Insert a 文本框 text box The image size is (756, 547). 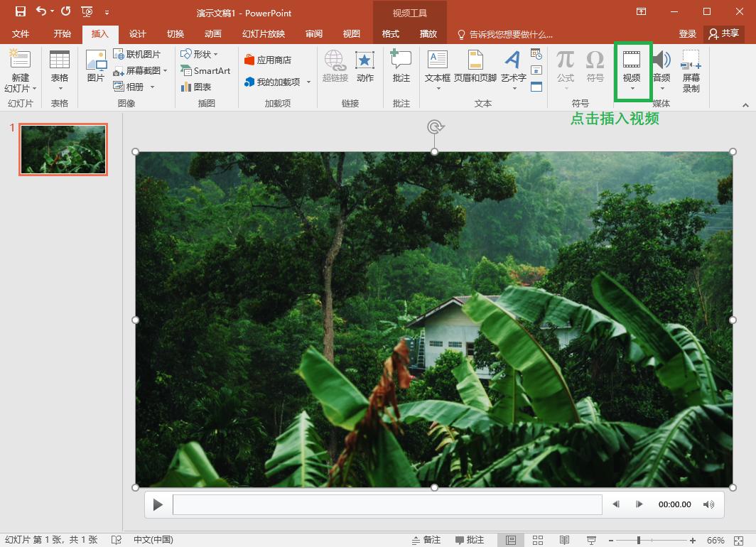(x=437, y=60)
